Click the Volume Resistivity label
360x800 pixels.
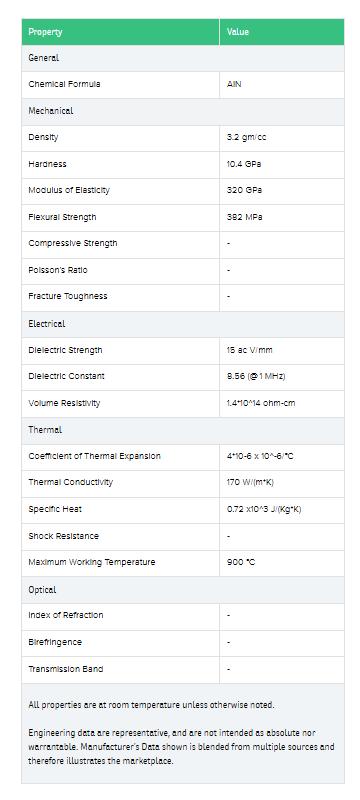pos(64,403)
